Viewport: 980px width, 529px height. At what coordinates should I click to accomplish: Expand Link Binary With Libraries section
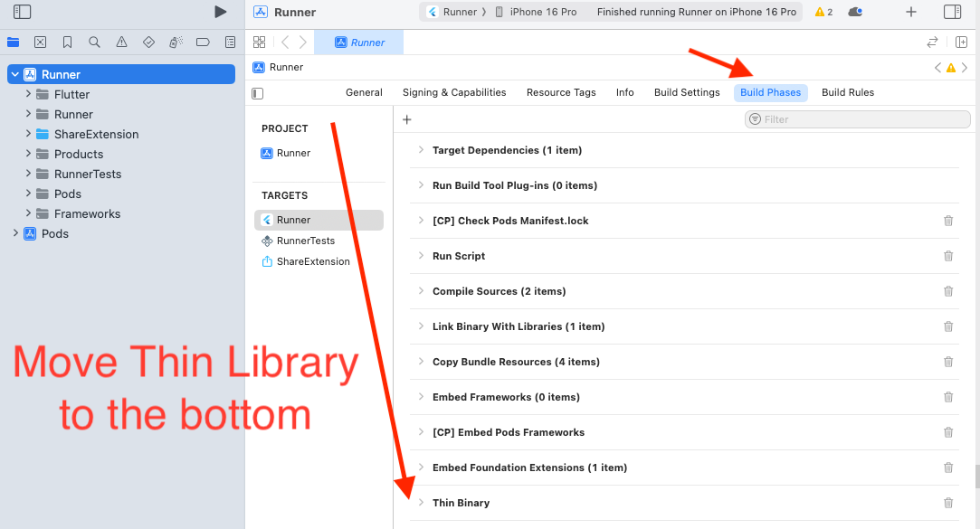(x=421, y=326)
